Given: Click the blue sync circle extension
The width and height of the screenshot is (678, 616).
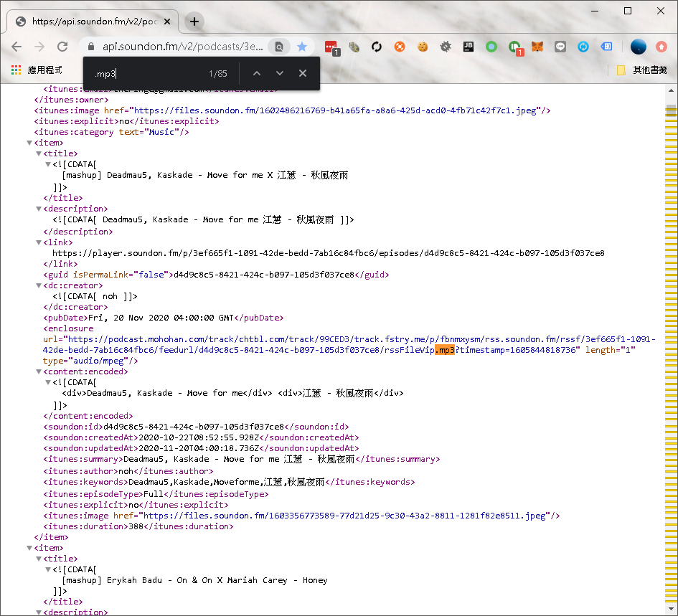Looking at the screenshot, I should (583, 47).
